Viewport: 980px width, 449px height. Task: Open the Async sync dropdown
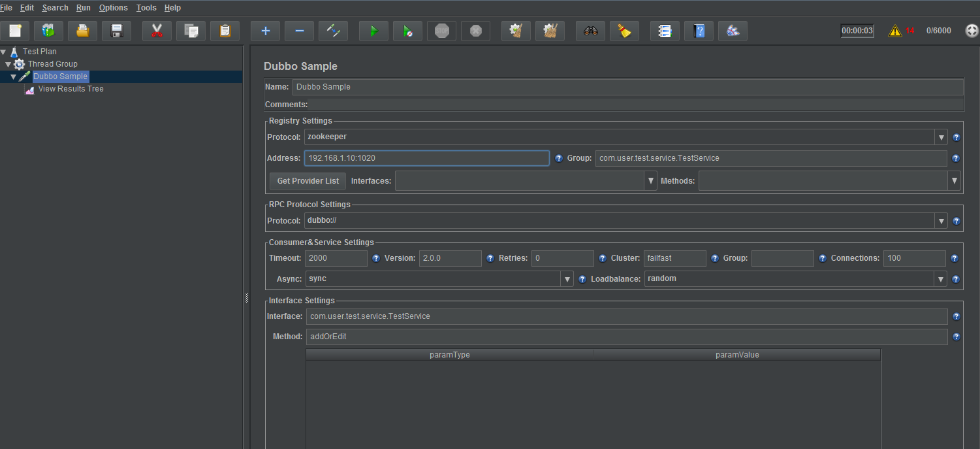point(567,279)
